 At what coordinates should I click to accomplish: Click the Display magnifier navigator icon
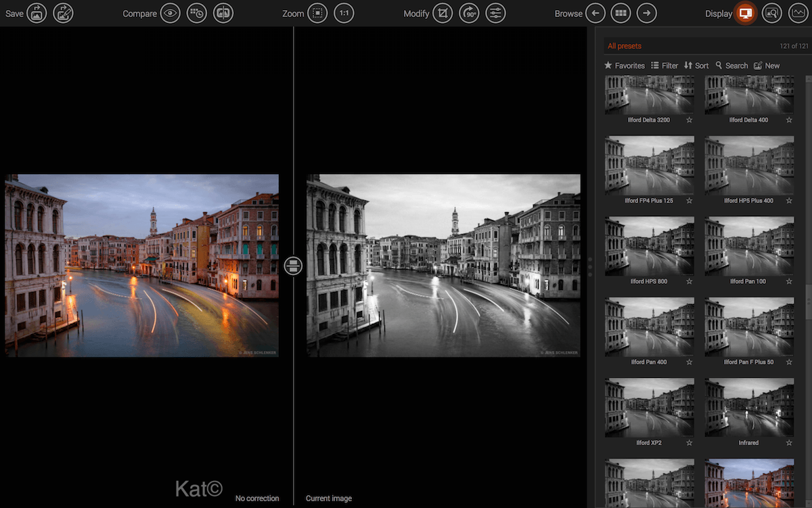[x=772, y=13]
